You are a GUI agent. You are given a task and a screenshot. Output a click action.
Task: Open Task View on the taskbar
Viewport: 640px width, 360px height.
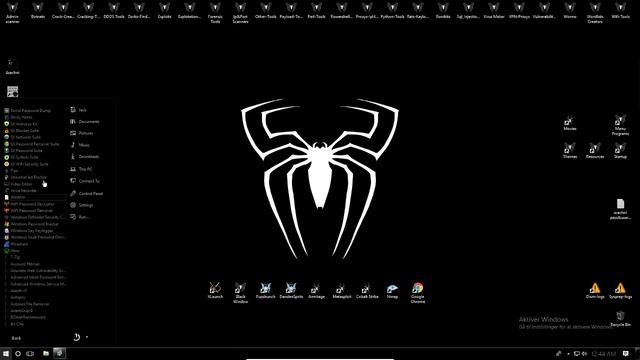[30, 353]
